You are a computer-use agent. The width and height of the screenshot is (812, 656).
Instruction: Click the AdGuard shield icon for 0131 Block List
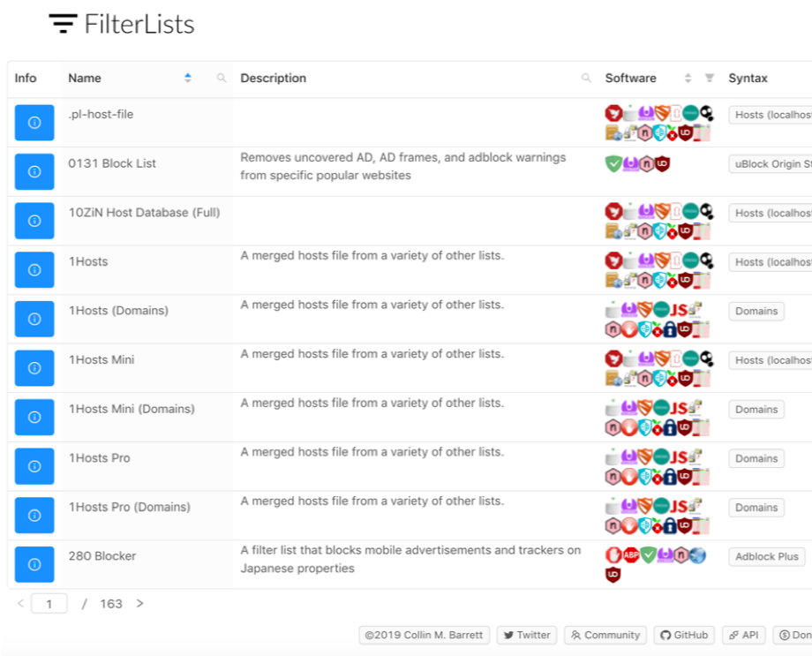(613, 163)
